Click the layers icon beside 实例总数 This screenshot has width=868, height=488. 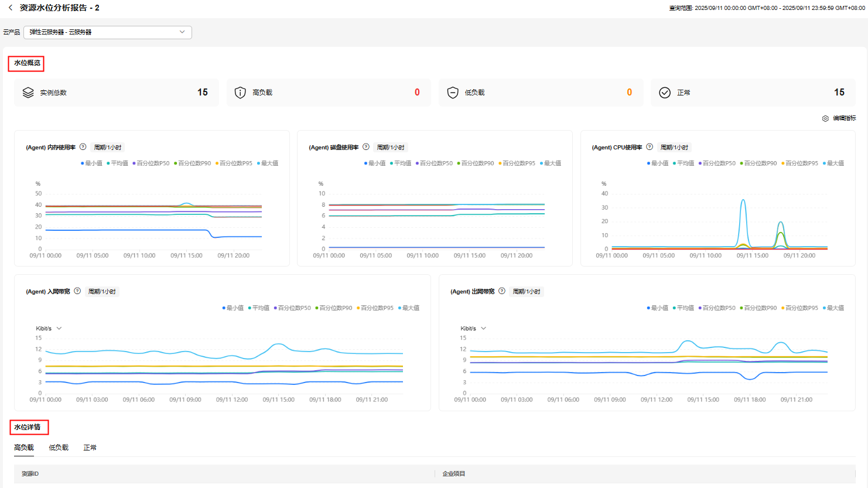tap(28, 93)
